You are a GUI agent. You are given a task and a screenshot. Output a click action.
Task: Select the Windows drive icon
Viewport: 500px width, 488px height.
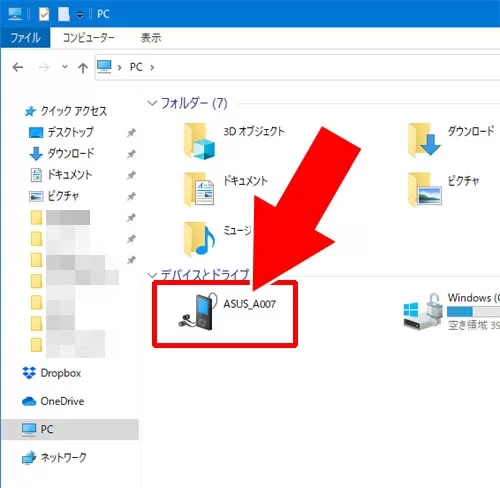pyautogui.click(x=422, y=312)
